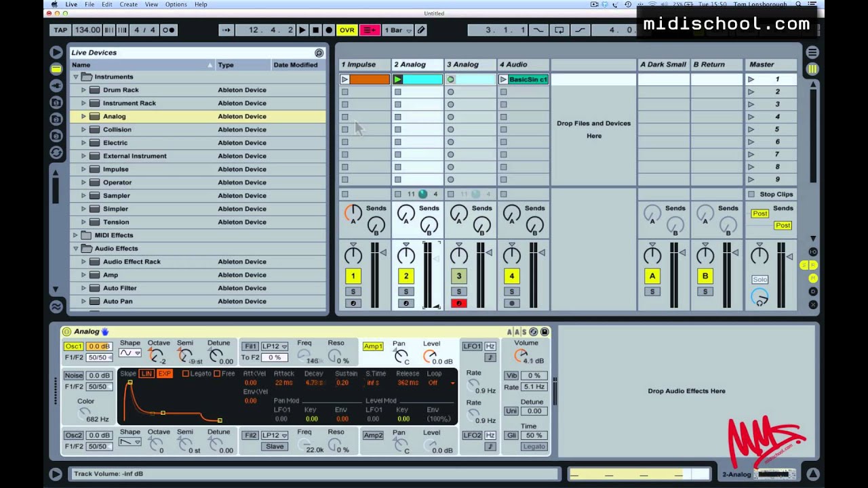Screen dimensions: 868x488
Task: Show Live Device Browser in sidebar
Action: (x=56, y=69)
